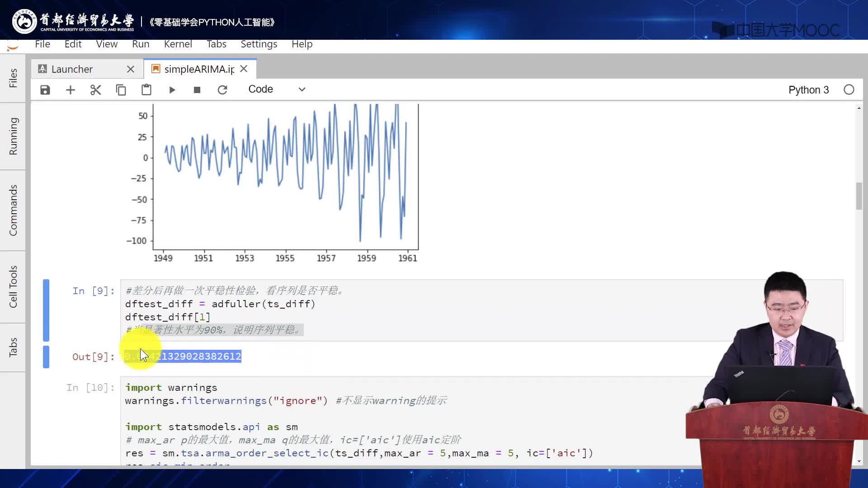Close the simpleARIMA notebook tab
Image resolution: width=868 pixels, height=488 pixels.
click(244, 69)
